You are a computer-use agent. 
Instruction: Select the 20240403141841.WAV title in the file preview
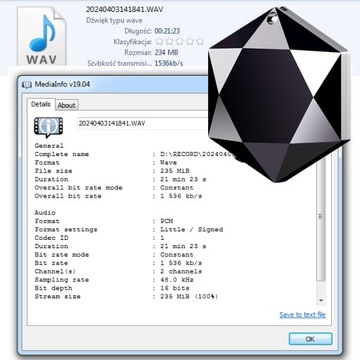pyautogui.click(x=125, y=9)
